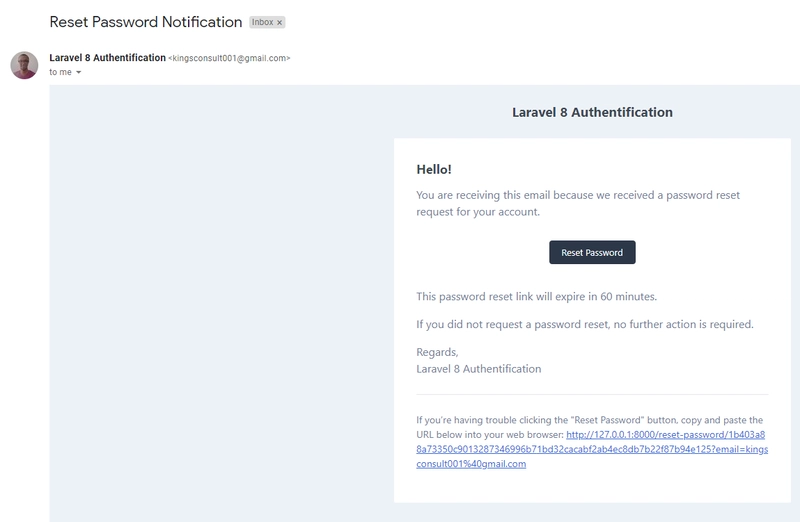Click the 'Hello!' greeting heading
Image resolution: width=800 pixels, height=522 pixels.
point(434,169)
